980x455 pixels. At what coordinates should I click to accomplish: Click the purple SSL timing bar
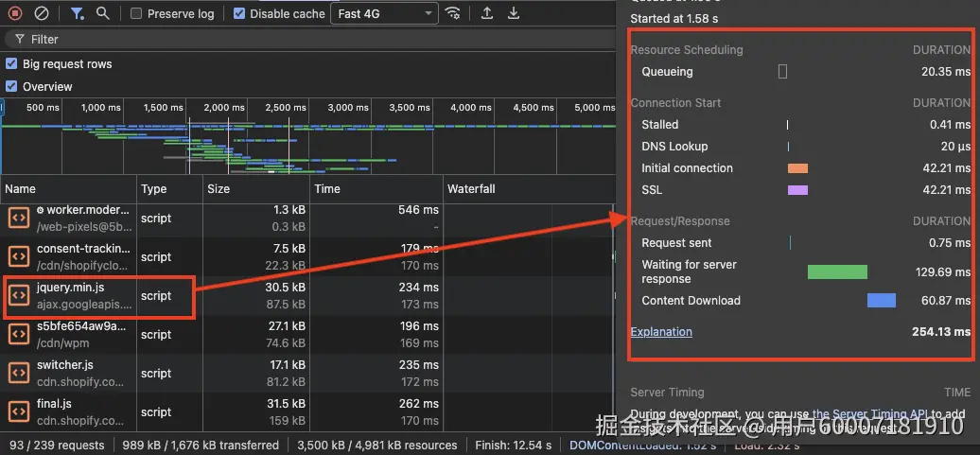[797, 190]
